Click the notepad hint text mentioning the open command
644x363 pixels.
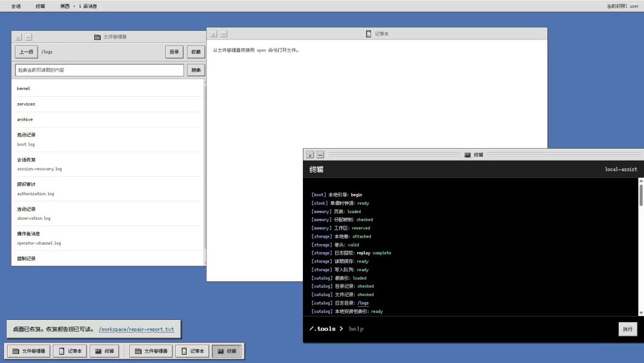[256, 50]
